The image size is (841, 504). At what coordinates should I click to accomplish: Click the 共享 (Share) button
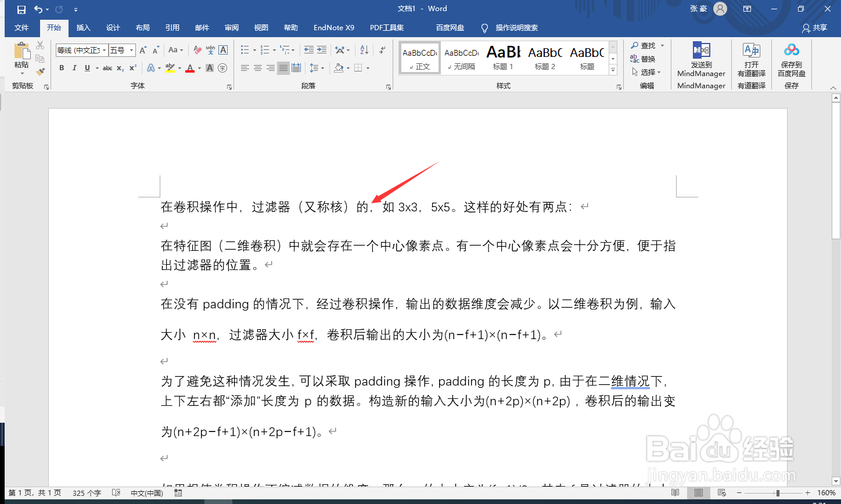(x=814, y=27)
